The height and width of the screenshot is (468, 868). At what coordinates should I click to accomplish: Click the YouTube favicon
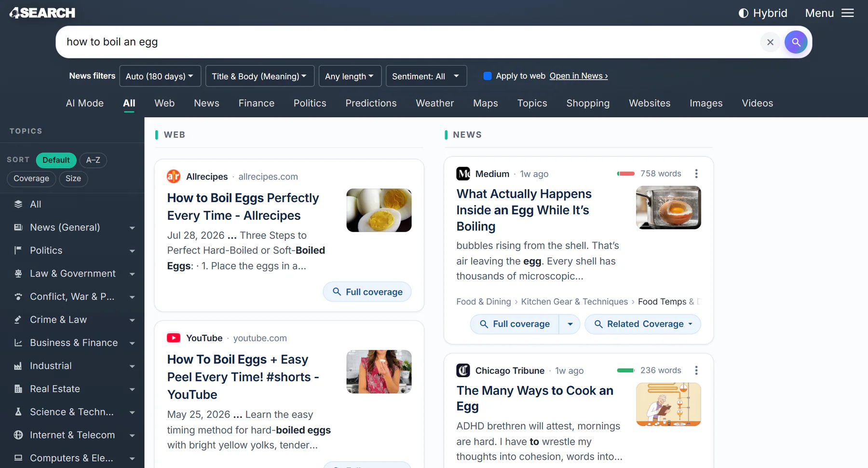[x=174, y=338]
